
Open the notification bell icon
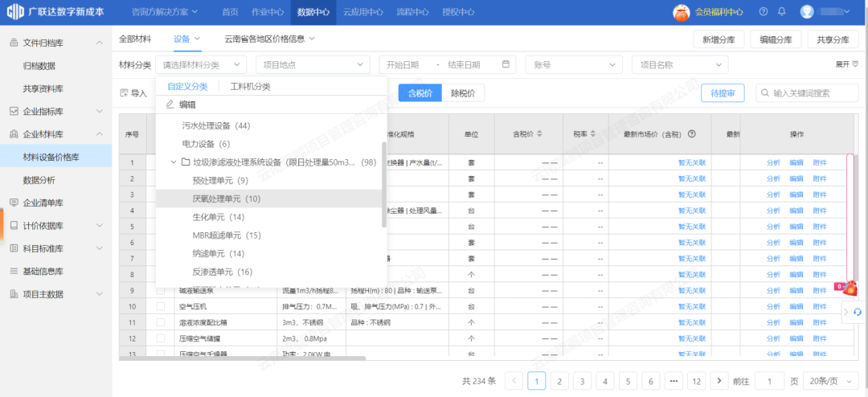click(781, 12)
